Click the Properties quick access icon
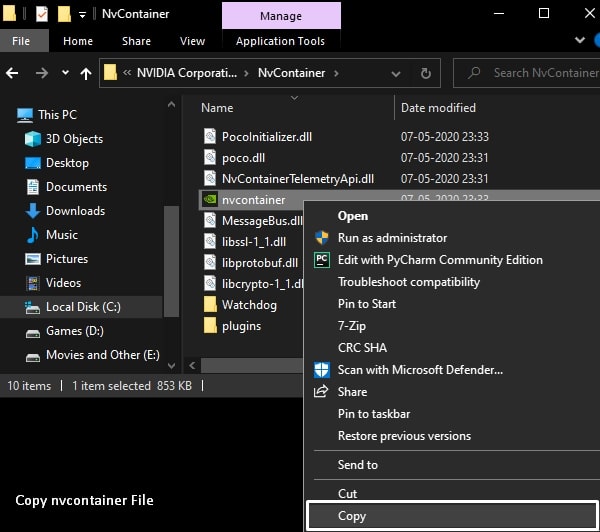 click(42, 14)
